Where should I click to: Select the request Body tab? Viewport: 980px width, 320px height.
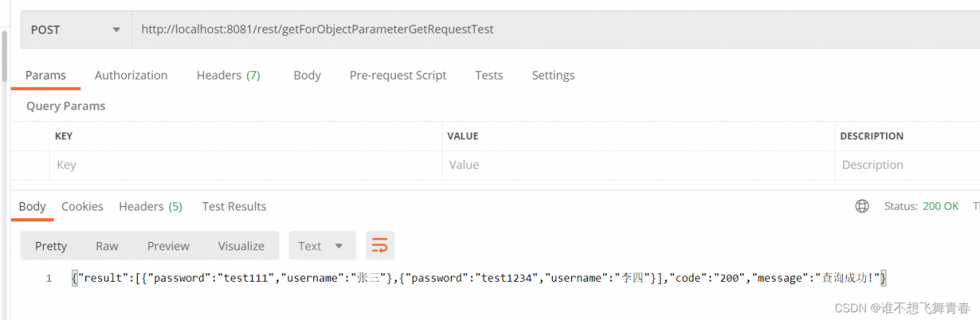pos(307,75)
